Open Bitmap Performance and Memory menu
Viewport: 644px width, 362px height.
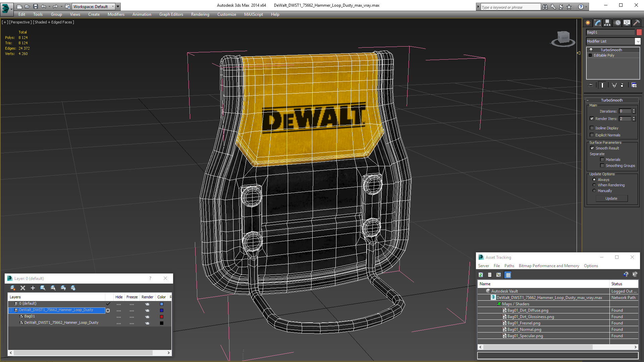(x=549, y=266)
